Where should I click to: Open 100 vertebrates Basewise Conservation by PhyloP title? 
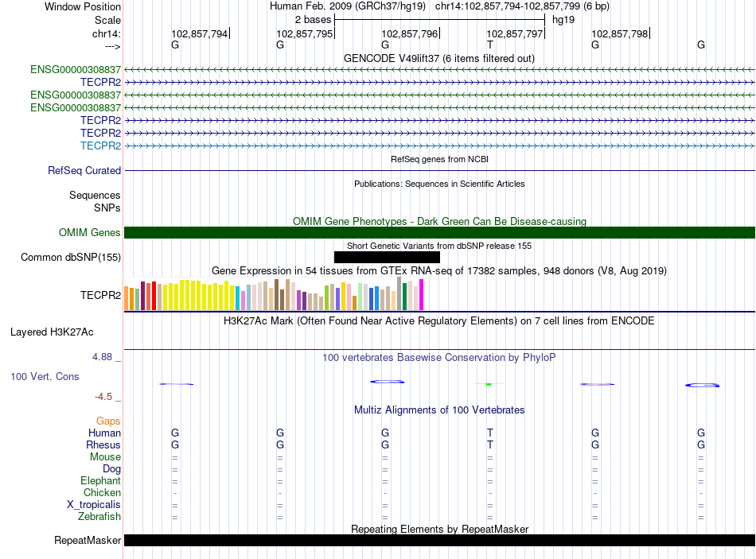click(438, 358)
